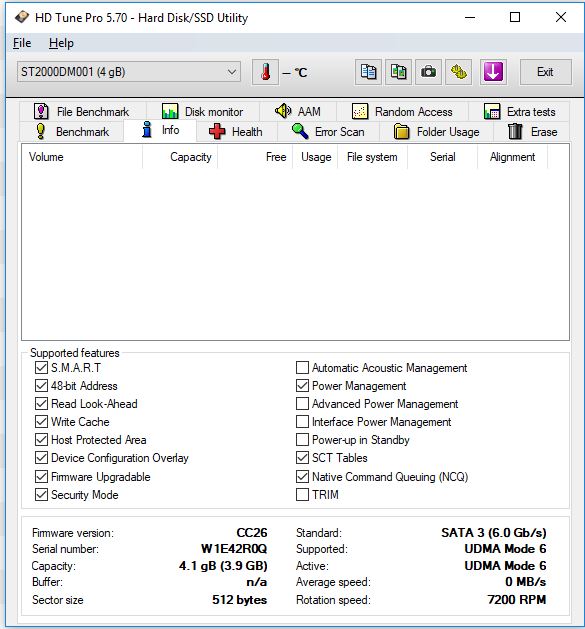The image size is (585, 629).
Task: Click the Volume column header
Action: (x=82, y=157)
